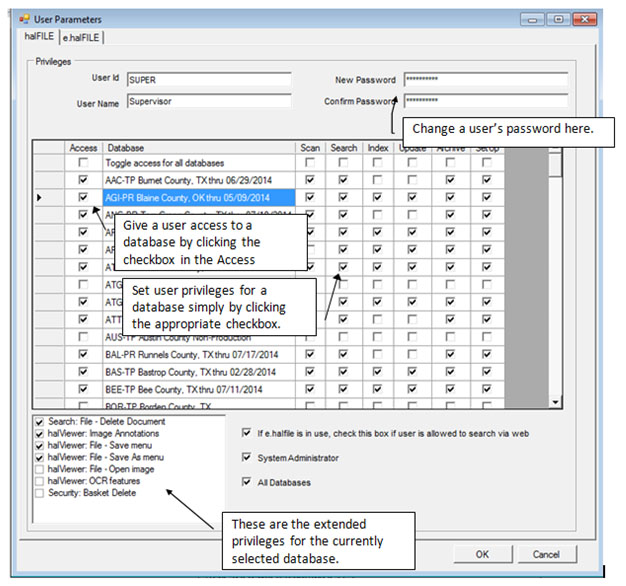Screen dimensions: 626x586
Task: Toggle Access checkbox for AAC-TP Burnet County
Action: pos(84,181)
